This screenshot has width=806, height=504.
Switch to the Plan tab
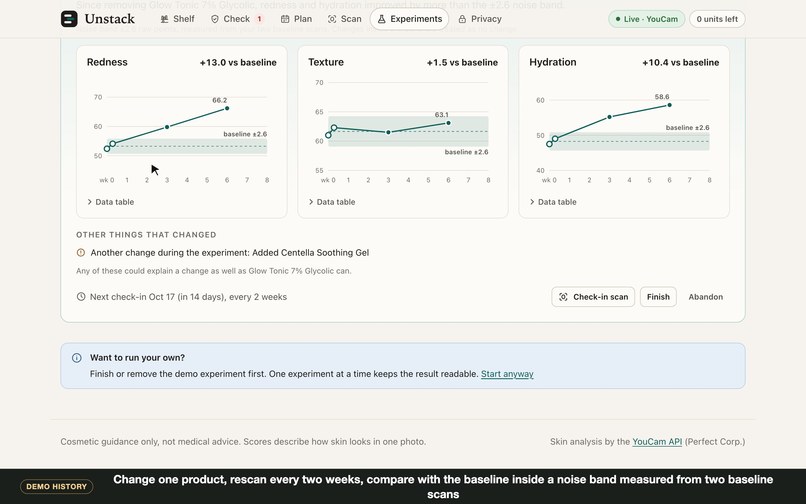[x=296, y=19]
